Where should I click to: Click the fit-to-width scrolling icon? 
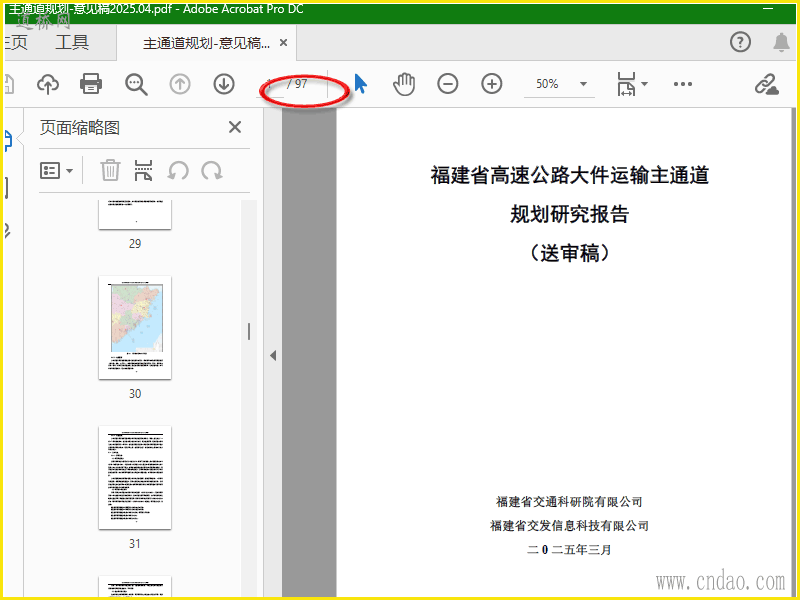(626, 84)
